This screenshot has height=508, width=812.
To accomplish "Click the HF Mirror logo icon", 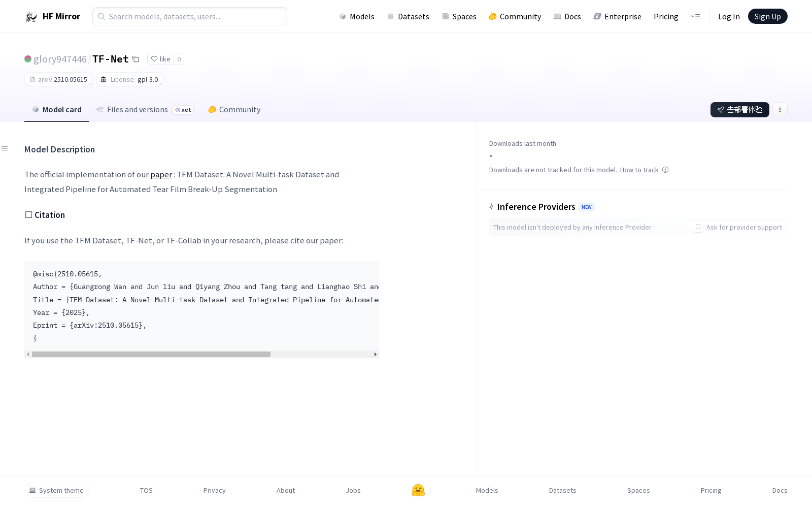I will coord(31,17).
